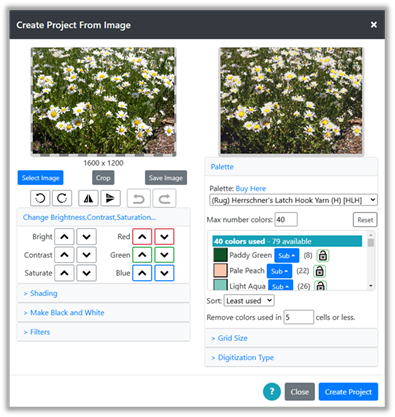Flip image horizontally
The height and width of the screenshot is (417, 395).
[88, 198]
